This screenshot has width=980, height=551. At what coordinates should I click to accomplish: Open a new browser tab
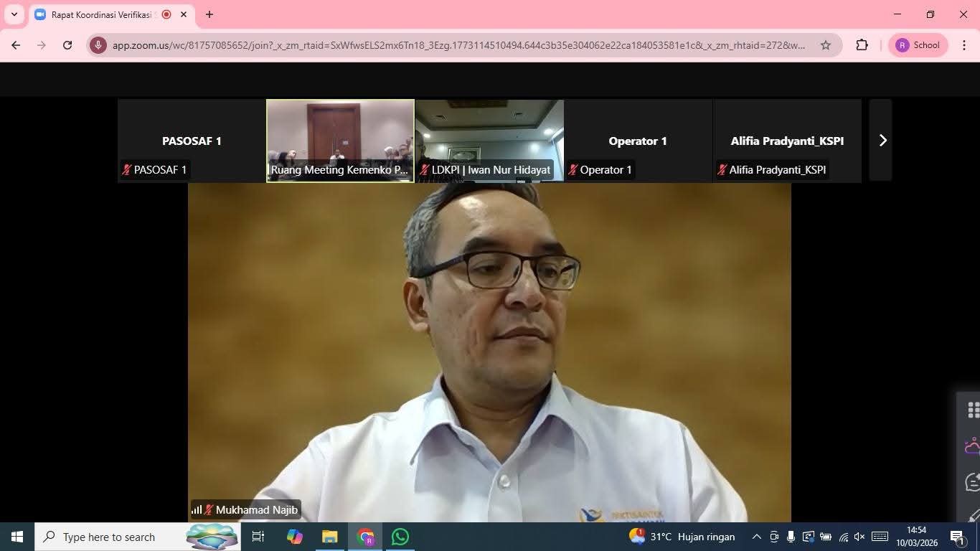[x=209, y=14]
